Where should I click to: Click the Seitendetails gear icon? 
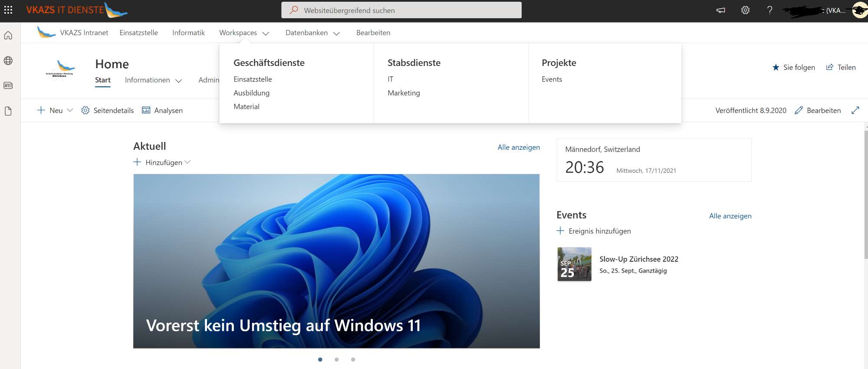point(85,110)
